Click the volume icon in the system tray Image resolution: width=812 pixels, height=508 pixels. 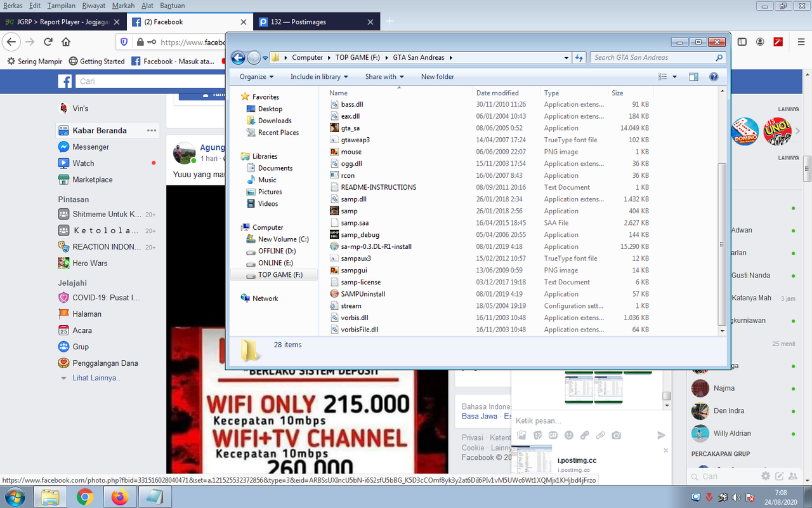tap(736, 497)
